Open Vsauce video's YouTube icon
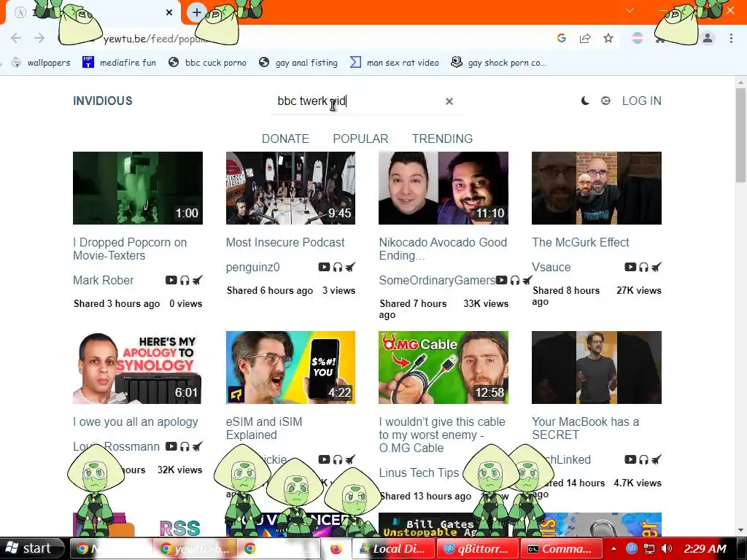Screen dimensions: 747x560 click(x=630, y=267)
